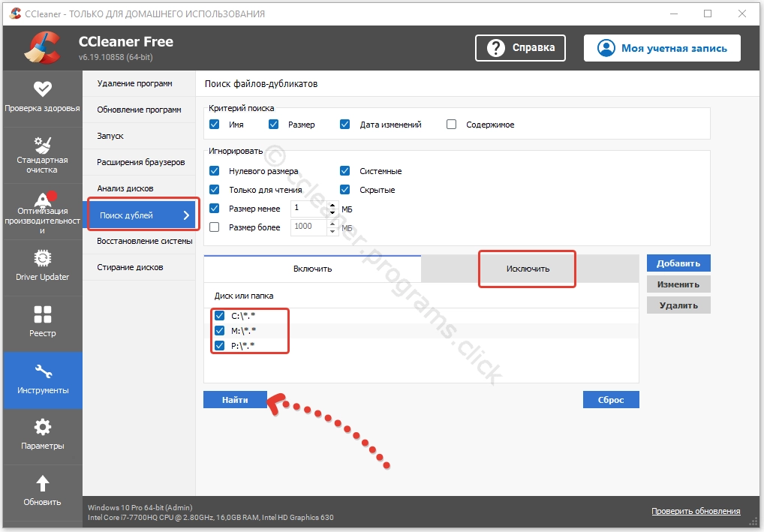Image resolution: width=764 pixels, height=532 pixels.
Task: Uncheck the M:\*.* drive checkbox
Action: [x=220, y=331]
